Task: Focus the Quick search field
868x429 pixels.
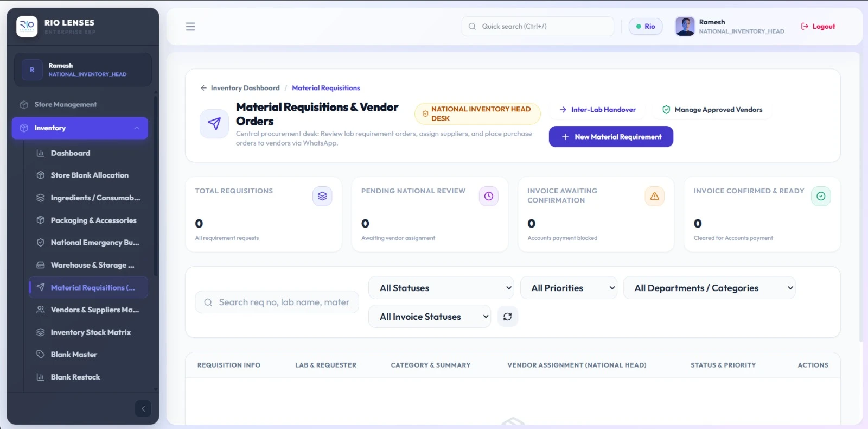Action: click(538, 26)
